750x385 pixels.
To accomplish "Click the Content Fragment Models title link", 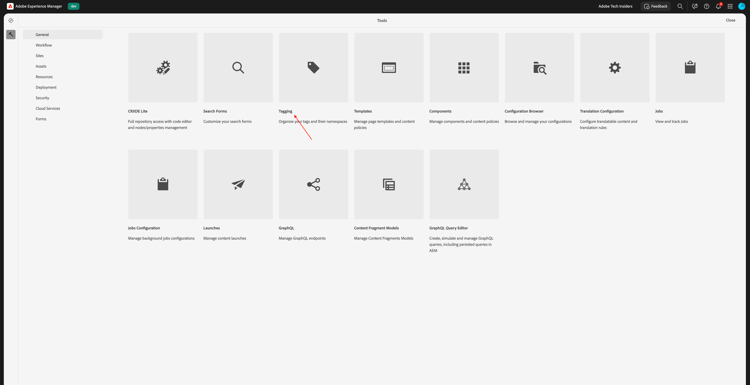I will pyautogui.click(x=376, y=228).
